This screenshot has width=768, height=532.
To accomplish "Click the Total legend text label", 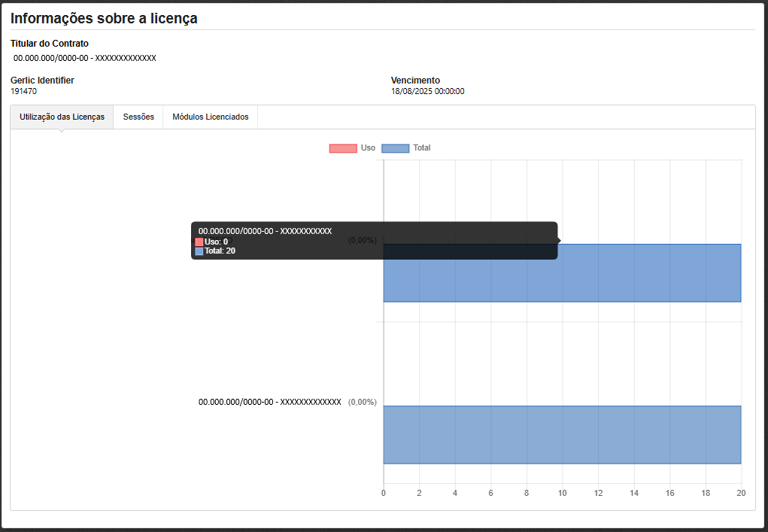I will click(422, 148).
